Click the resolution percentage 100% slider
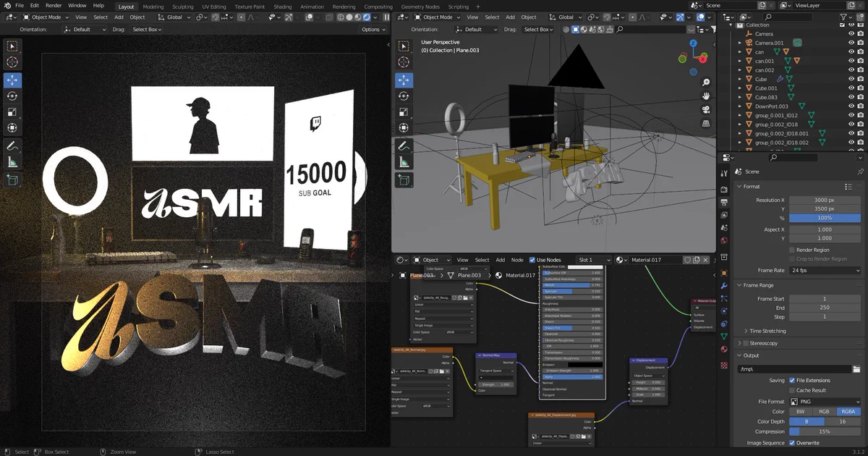Image resolution: width=868 pixels, height=456 pixels. 825,218
